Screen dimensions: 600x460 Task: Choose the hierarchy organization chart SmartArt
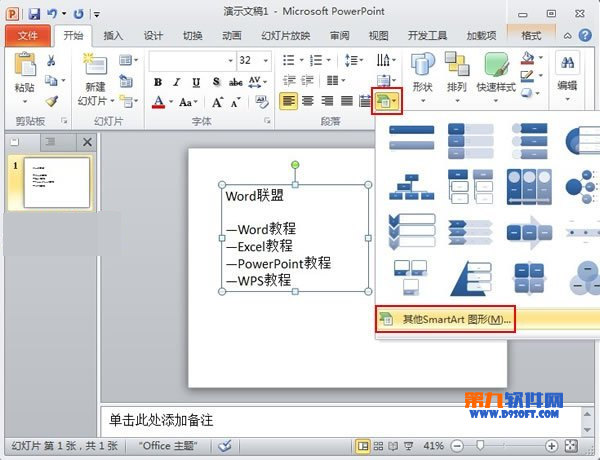[411, 187]
